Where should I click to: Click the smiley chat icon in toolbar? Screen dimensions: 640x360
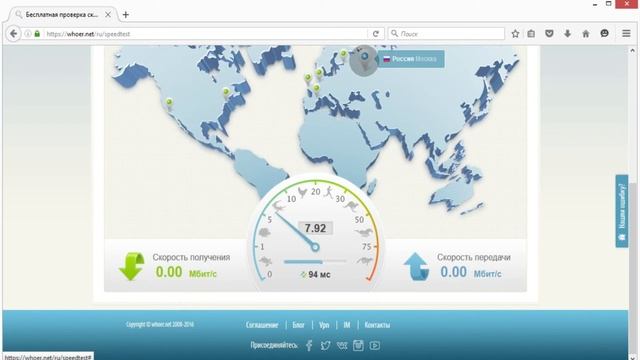(604, 33)
